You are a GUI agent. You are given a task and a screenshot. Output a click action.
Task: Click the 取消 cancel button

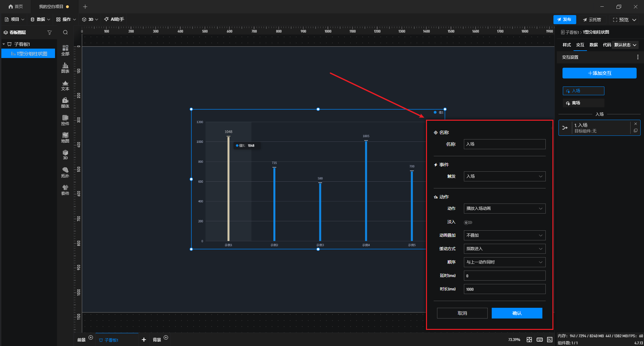pos(462,313)
